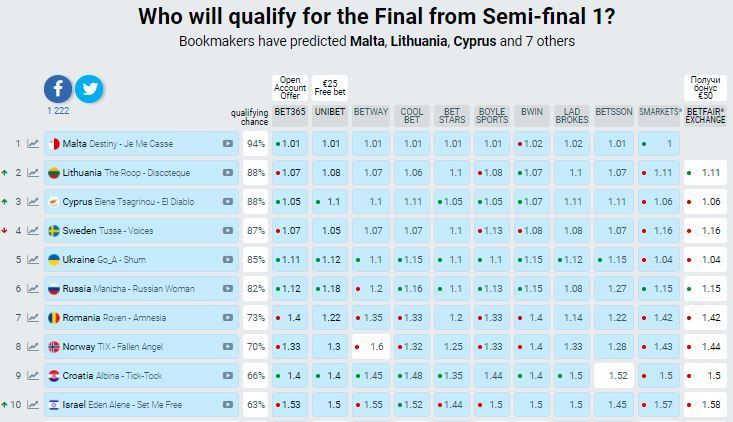Click the Twitter share icon
733x422 pixels.
(x=89, y=89)
